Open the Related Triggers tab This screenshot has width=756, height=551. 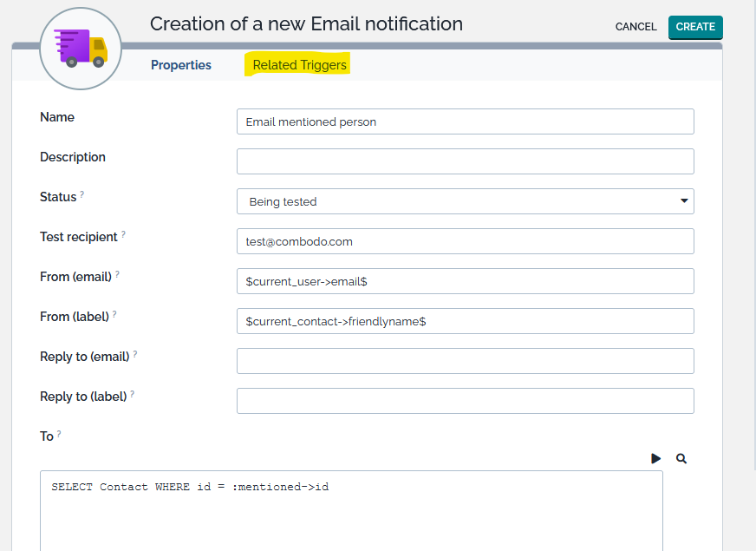coord(299,65)
